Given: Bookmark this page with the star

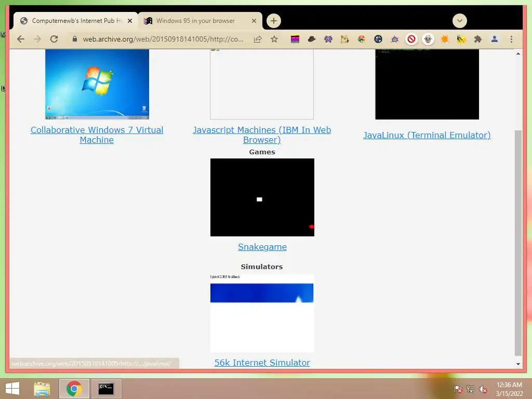Looking at the screenshot, I should (274, 39).
